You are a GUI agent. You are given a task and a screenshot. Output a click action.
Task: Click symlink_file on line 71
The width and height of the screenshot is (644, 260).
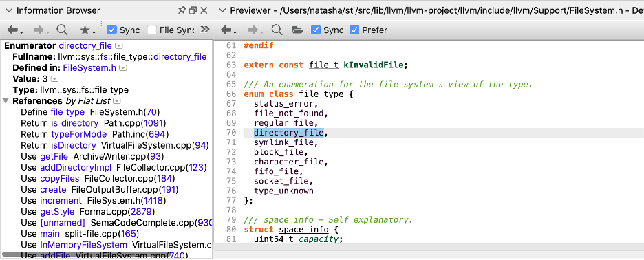[x=283, y=142]
